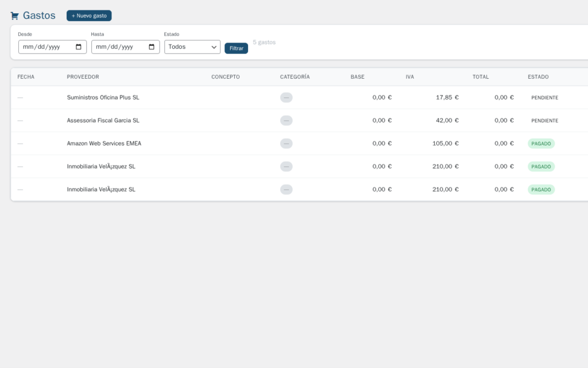Expand the Estado dropdown chevron

tap(214, 47)
